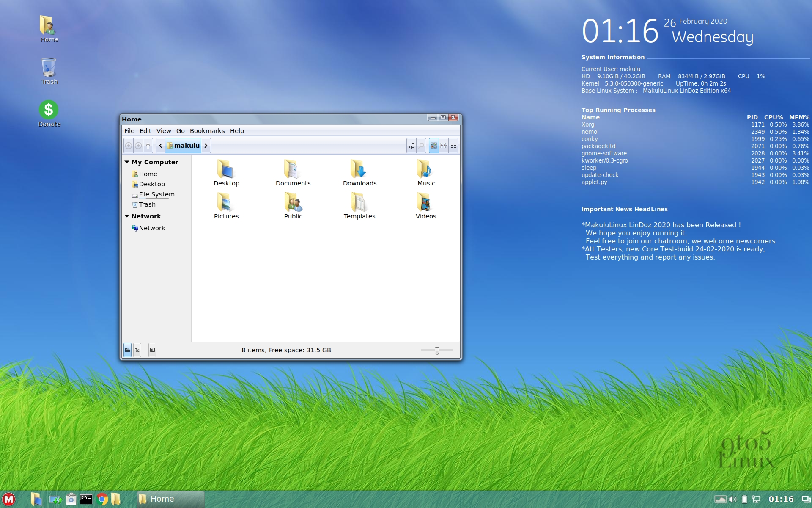Image resolution: width=812 pixels, height=508 pixels.
Task: Click the go up one folder arrow
Action: (148, 146)
